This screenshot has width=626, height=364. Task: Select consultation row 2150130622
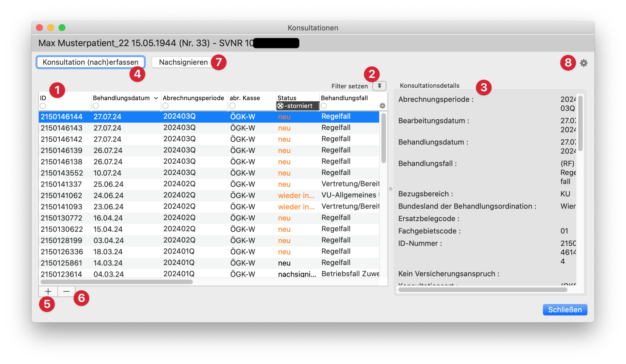[209, 230]
